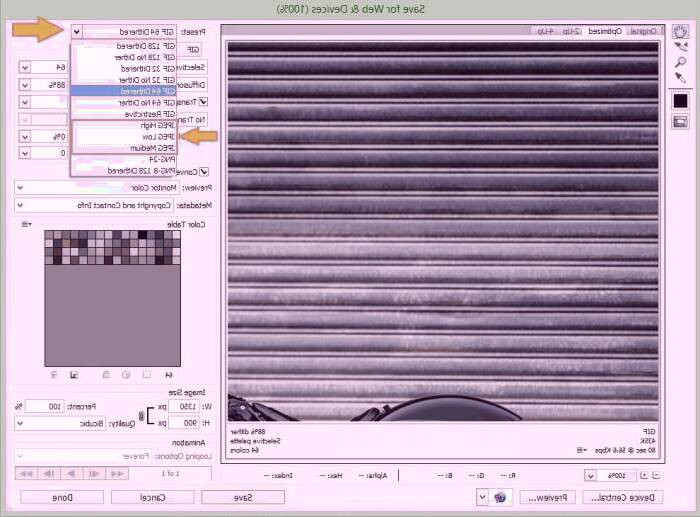Choose JPEG High preset
This screenshot has width=700, height=517.
(123, 125)
